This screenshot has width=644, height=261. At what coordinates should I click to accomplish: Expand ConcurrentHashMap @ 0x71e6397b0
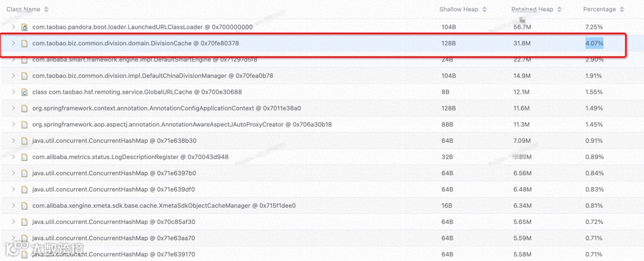pyautogui.click(x=13, y=173)
